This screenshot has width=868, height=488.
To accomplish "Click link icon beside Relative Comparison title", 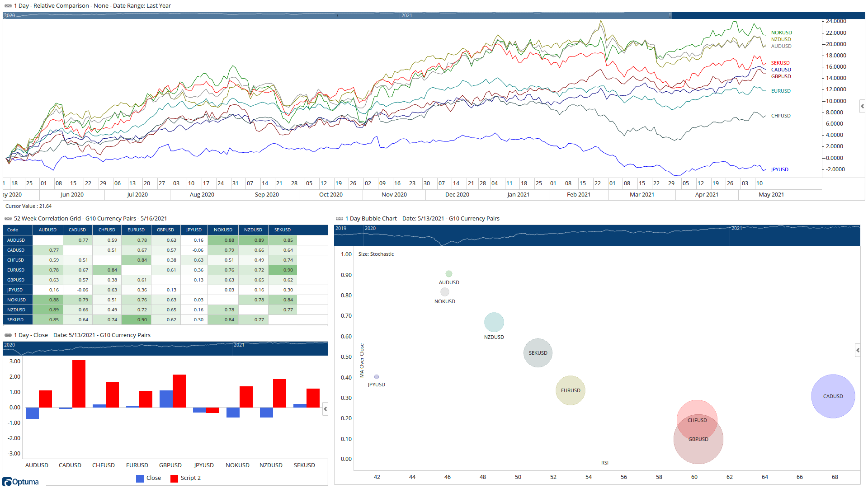I will [8, 6].
